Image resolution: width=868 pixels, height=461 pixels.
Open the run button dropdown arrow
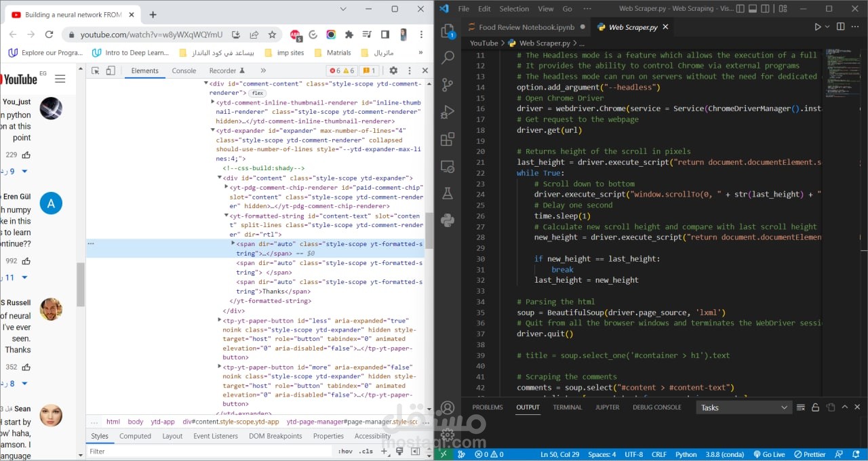point(827,27)
